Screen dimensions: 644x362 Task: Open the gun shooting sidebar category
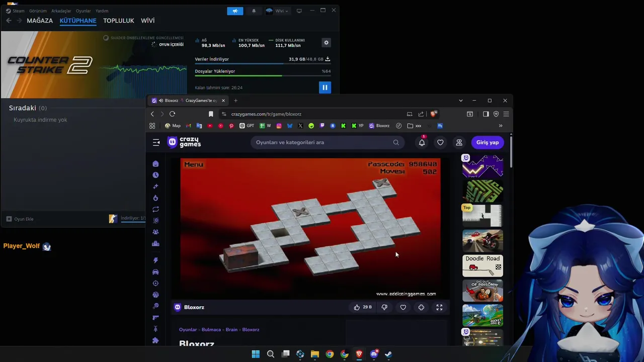tap(155, 317)
